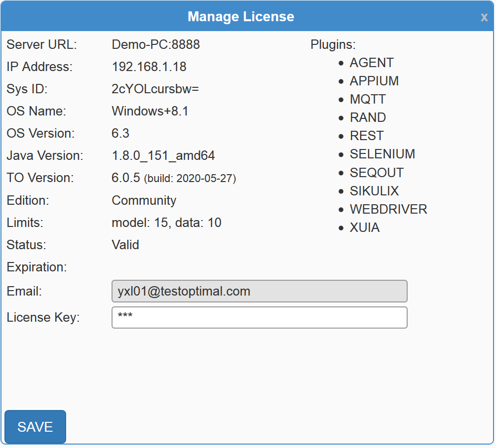The height and width of the screenshot is (448, 496).
Task: Pick the RAND plugin entry
Action: (x=368, y=117)
